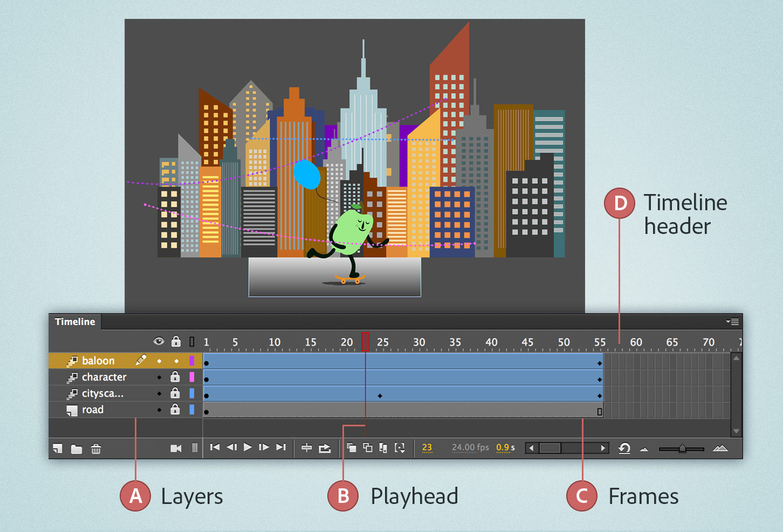Image resolution: width=783 pixels, height=532 pixels.
Task: Delete the selected baloon layer
Action: [95, 448]
